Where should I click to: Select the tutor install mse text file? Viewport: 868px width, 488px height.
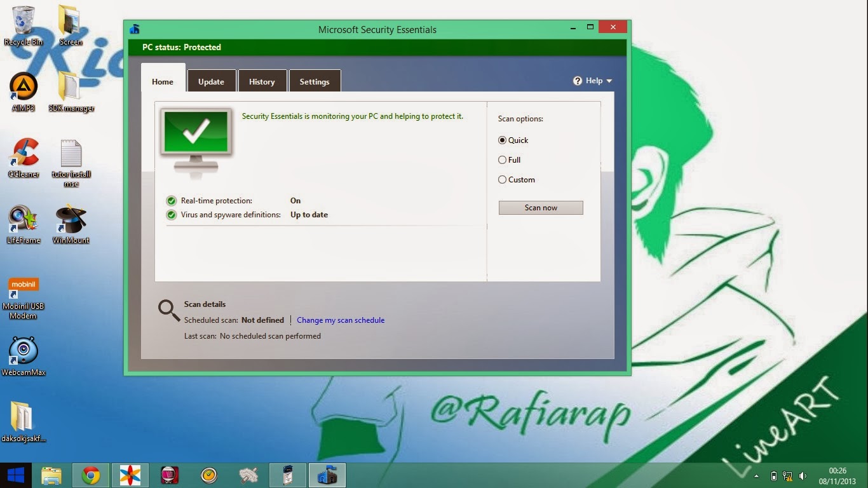pyautogui.click(x=71, y=163)
